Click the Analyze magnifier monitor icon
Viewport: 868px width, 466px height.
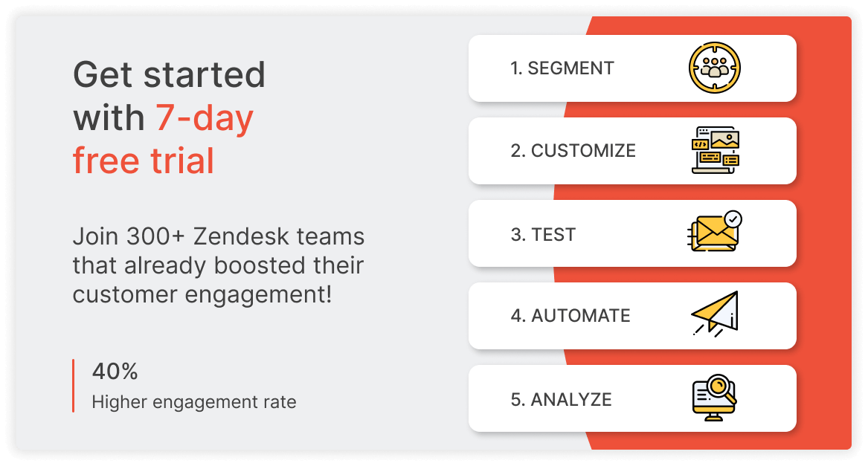pyautogui.click(x=715, y=398)
